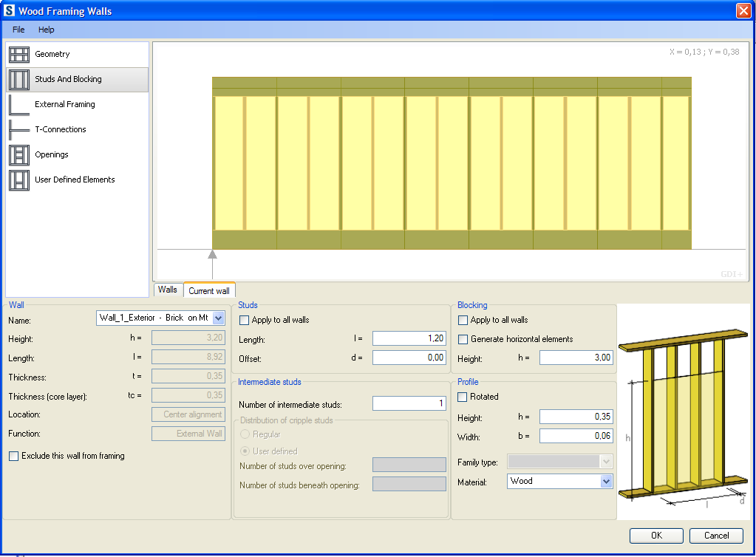
Task: Click the wall Length field 8,92
Action: pos(188,357)
